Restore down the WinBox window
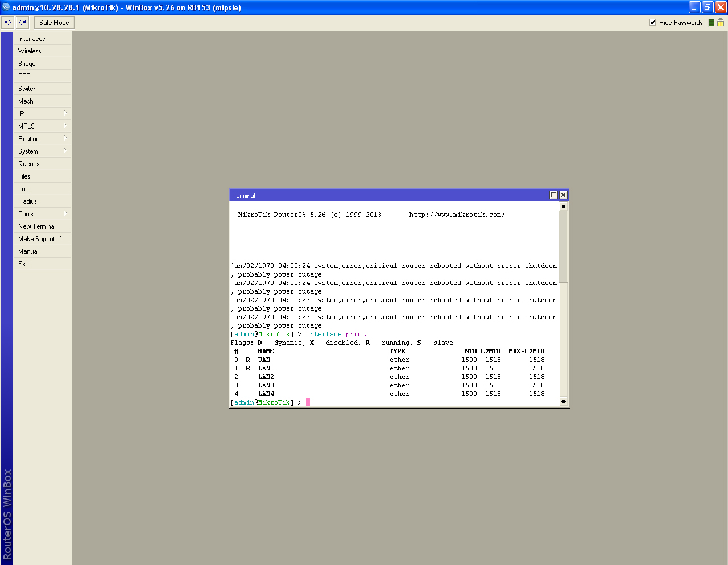 [x=708, y=7]
